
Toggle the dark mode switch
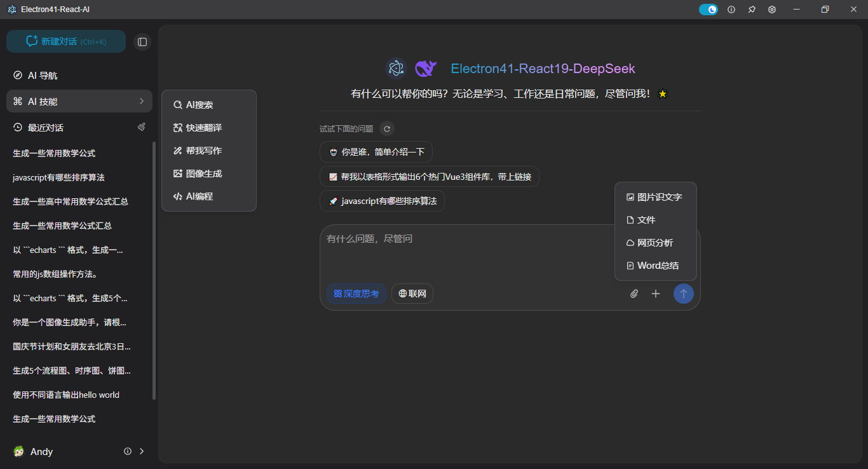tap(709, 10)
